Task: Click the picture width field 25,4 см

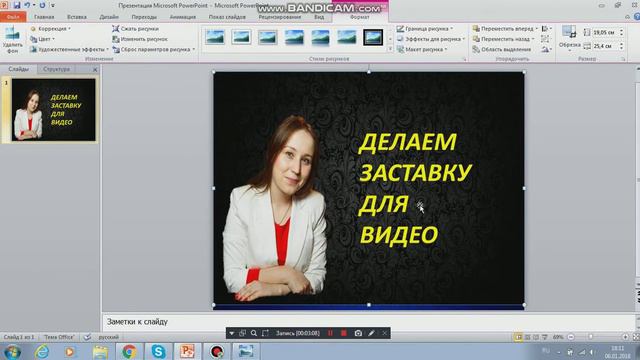Action: 605,46
